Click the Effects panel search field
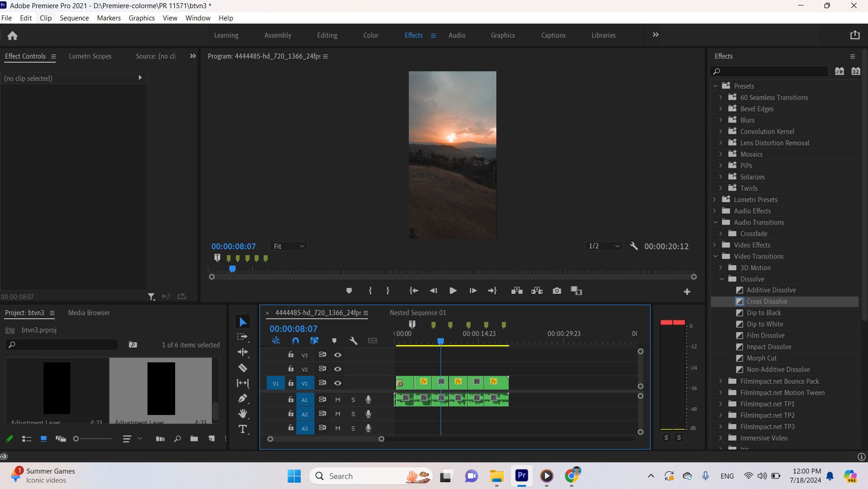The height and width of the screenshot is (489, 868). [x=770, y=71]
